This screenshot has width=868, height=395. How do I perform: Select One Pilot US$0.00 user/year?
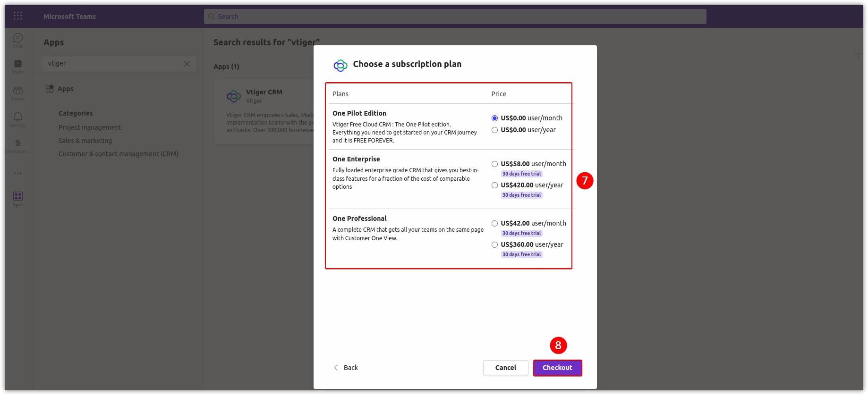pyautogui.click(x=494, y=130)
